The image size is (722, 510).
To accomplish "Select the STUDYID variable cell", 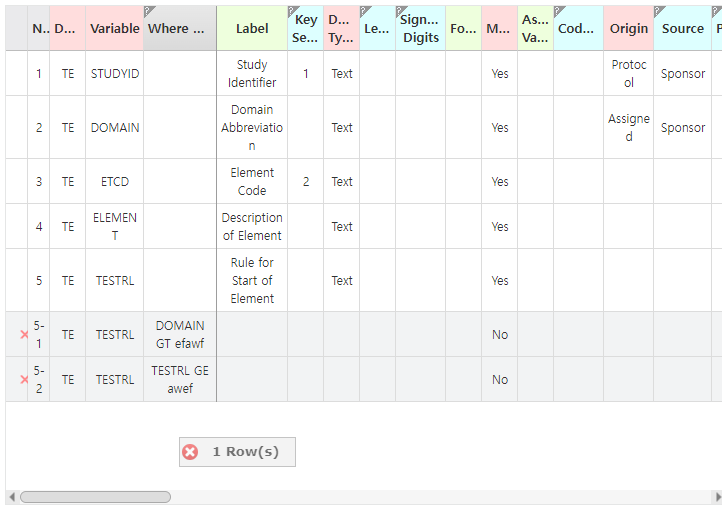I will [x=115, y=74].
